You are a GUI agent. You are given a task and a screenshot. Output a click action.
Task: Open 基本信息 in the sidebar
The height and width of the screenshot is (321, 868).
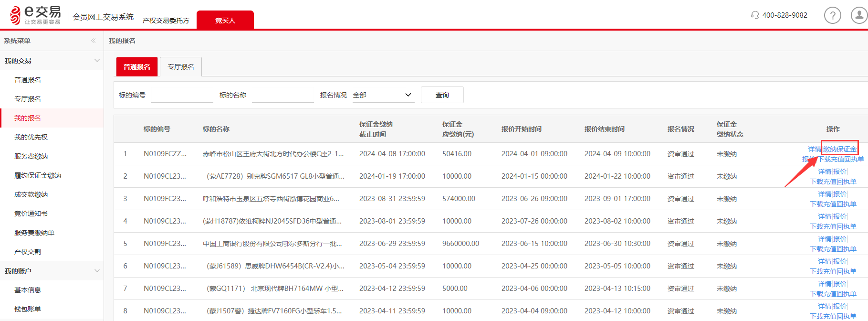(28, 290)
